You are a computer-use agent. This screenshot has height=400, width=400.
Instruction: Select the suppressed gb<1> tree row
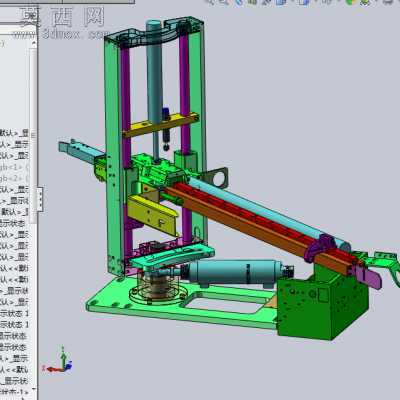15,167
